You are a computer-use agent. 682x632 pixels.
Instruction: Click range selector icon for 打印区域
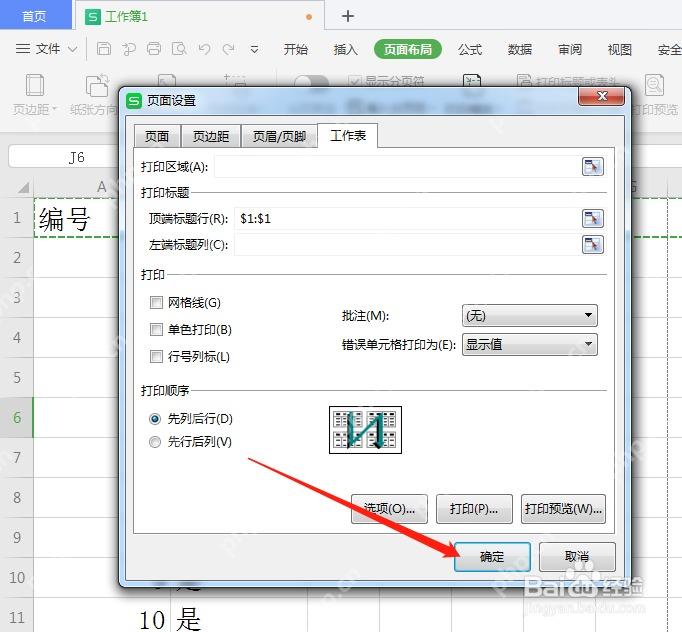[592, 167]
